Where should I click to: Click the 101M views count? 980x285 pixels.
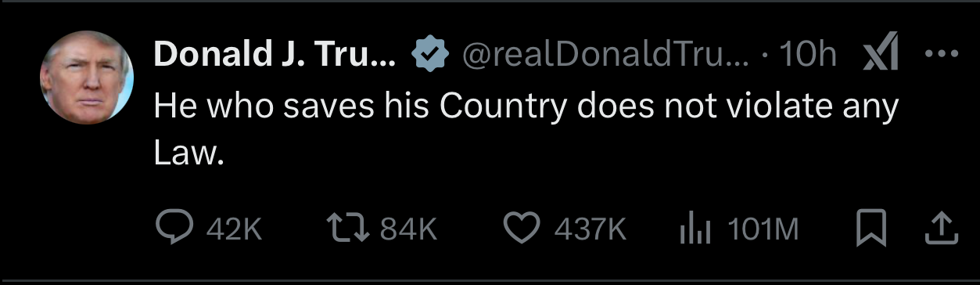point(763,229)
